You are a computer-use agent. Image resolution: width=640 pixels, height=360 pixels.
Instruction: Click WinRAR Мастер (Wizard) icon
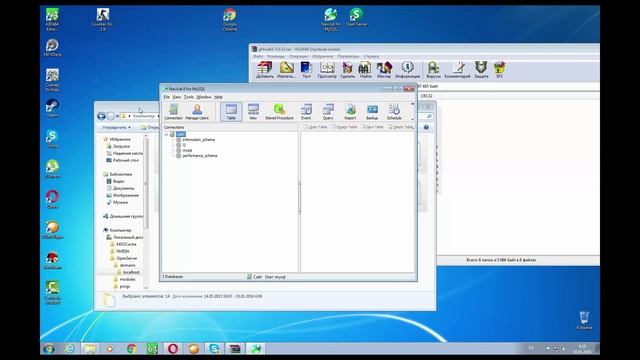[384, 70]
